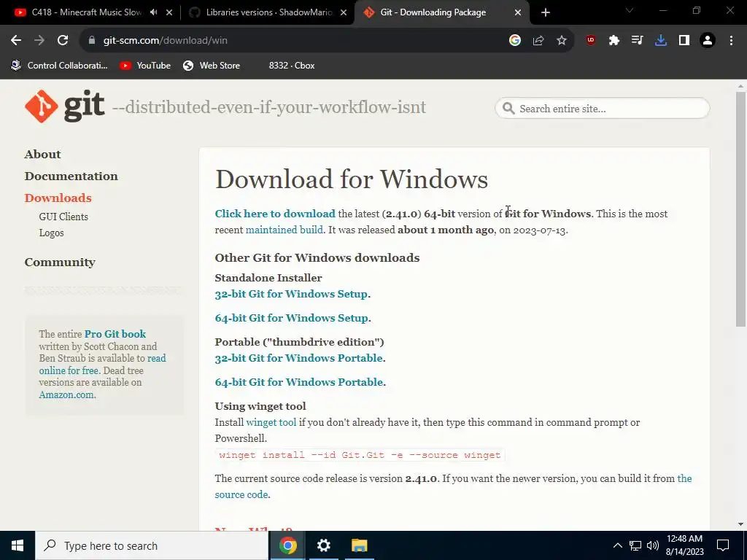Open the Amazon.com link
Viewport: 747px width, 560px height.
[66, 394]
